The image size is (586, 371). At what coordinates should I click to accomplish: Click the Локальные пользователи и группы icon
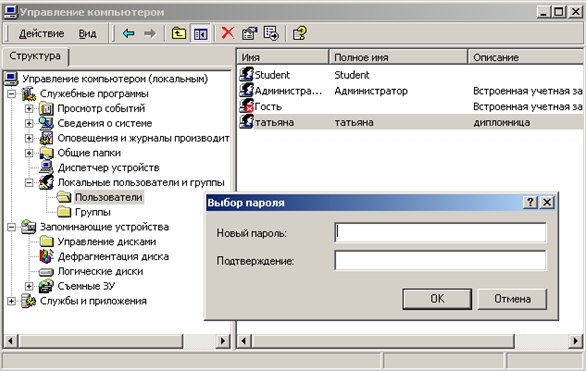tap(46, 182)
